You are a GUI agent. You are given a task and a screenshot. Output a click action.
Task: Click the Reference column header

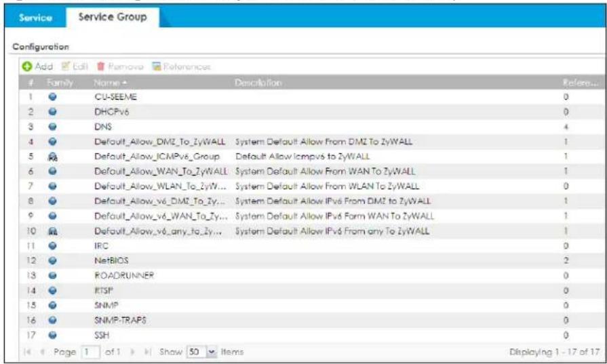(x=580, y=83)
